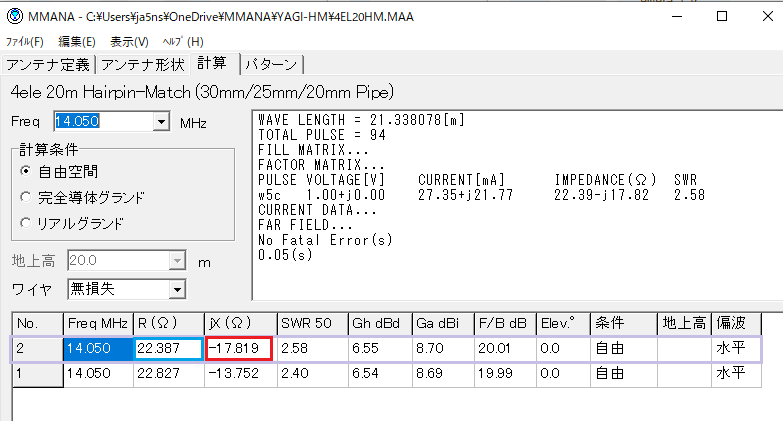This screenshot has width=783, height=421.
Task: Expand the Freq dropdown arrow
Action: pyautogui.click(x=161, y=122)
